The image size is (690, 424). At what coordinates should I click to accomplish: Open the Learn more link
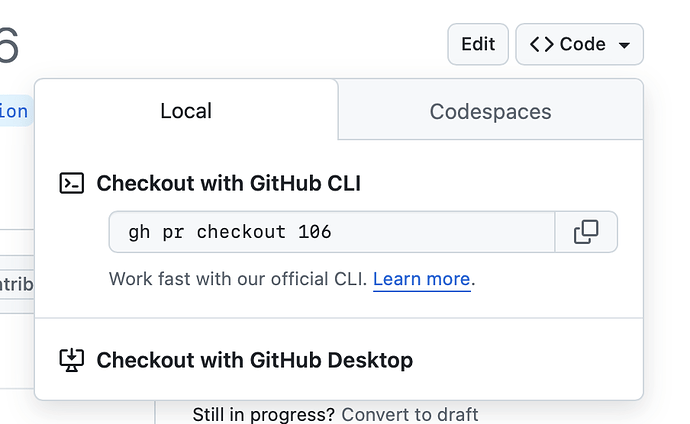pyautogui.click(x=421, y=279)
